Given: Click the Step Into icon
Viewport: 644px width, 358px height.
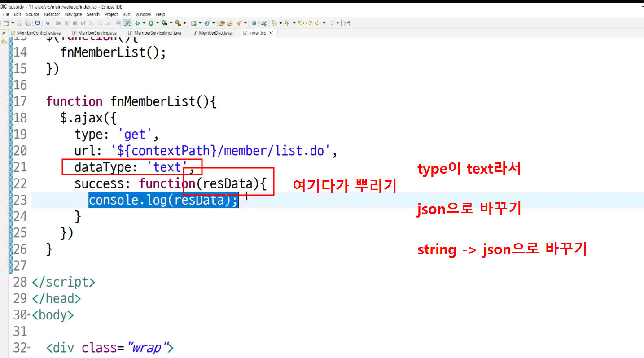Looking at the screenshot, I should click(91, 23).
